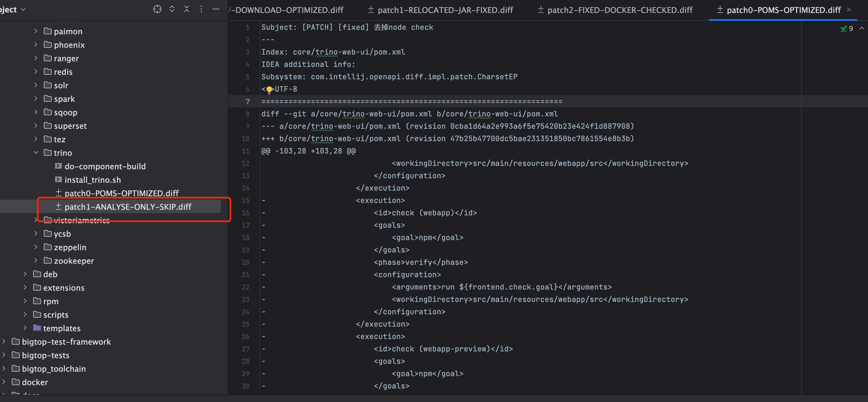
Task: Close the patch0-POMS-OPTIMIZED.diff tab
Action: tap(849, 10)
